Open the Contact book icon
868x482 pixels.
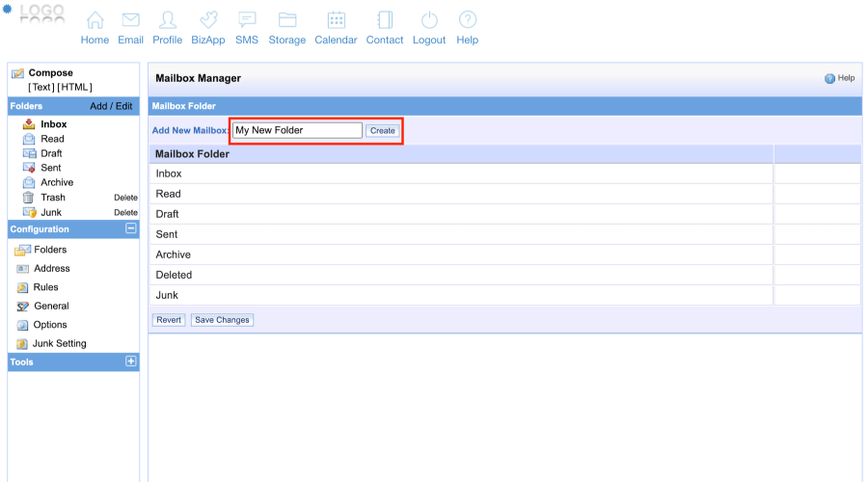pos(385,20)
